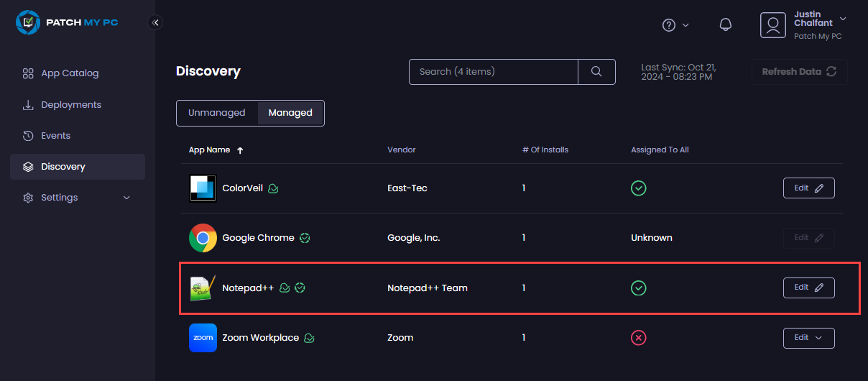
Task: Open the notifications bell
Action: (726, 25)
